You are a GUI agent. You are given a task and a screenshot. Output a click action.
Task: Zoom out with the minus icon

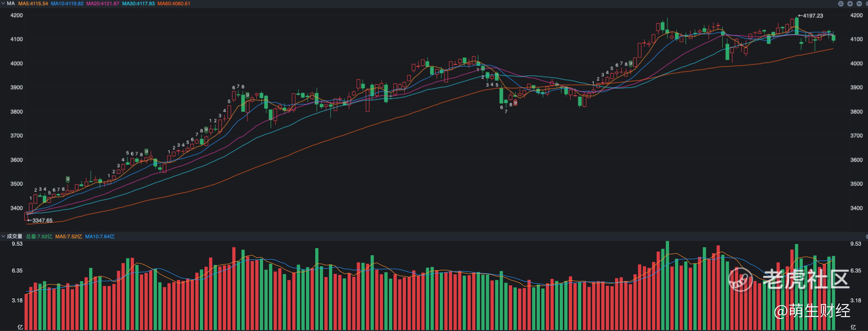click(859, 4)
